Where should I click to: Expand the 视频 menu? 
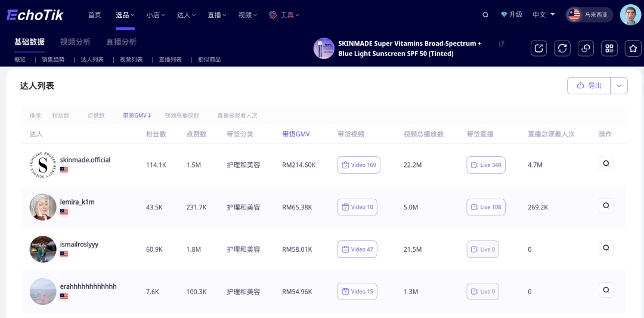(248, 15)
